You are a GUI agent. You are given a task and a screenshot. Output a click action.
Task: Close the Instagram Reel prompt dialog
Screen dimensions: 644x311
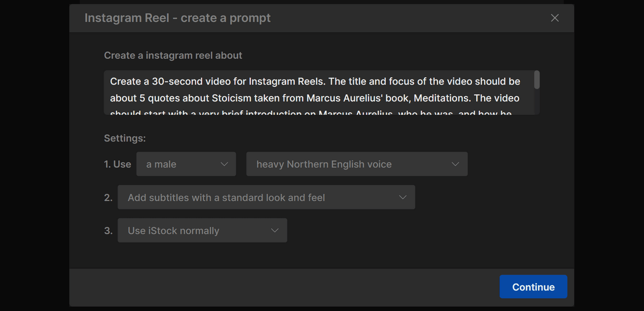[x=554, y=18]
